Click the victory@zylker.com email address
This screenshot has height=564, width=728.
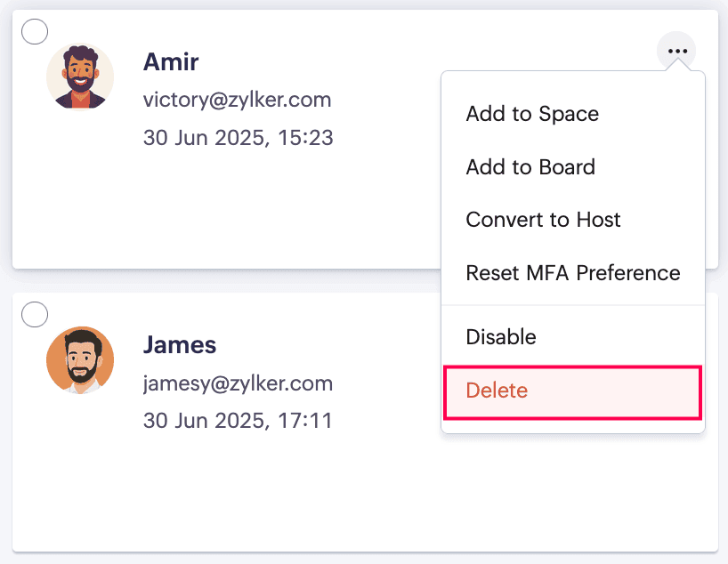coord(238,100)
